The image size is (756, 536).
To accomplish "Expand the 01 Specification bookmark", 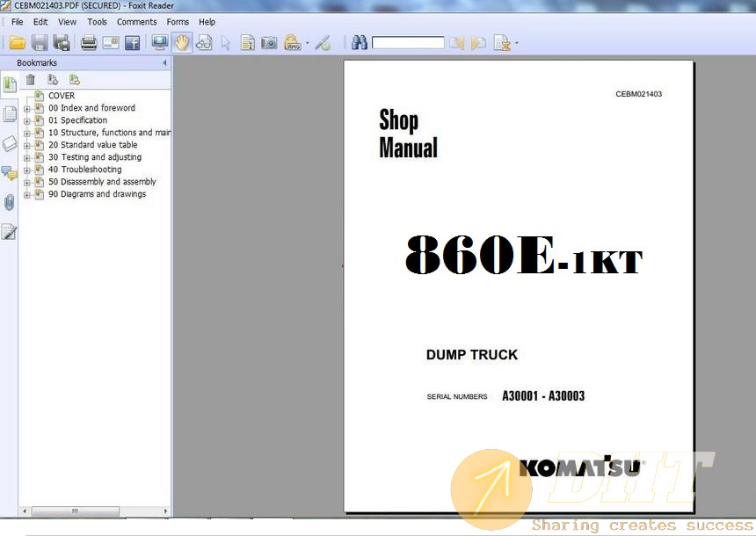I will coord(27,121).
